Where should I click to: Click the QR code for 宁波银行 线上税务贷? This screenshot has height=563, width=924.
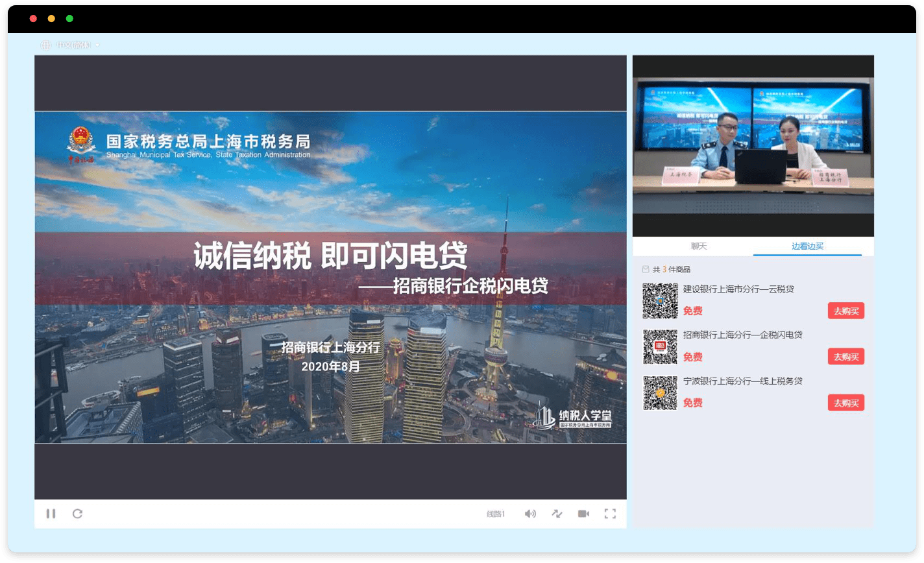click(x=660, y=393)
